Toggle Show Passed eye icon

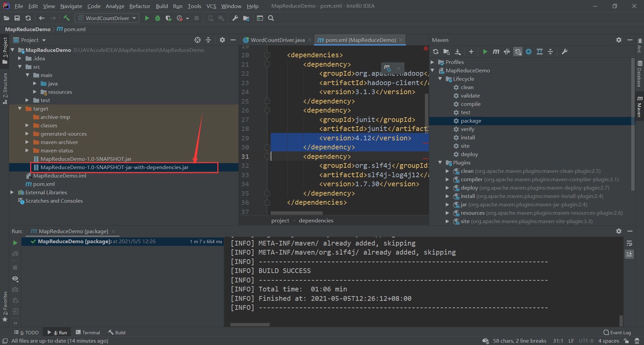(x=15, y=279)
